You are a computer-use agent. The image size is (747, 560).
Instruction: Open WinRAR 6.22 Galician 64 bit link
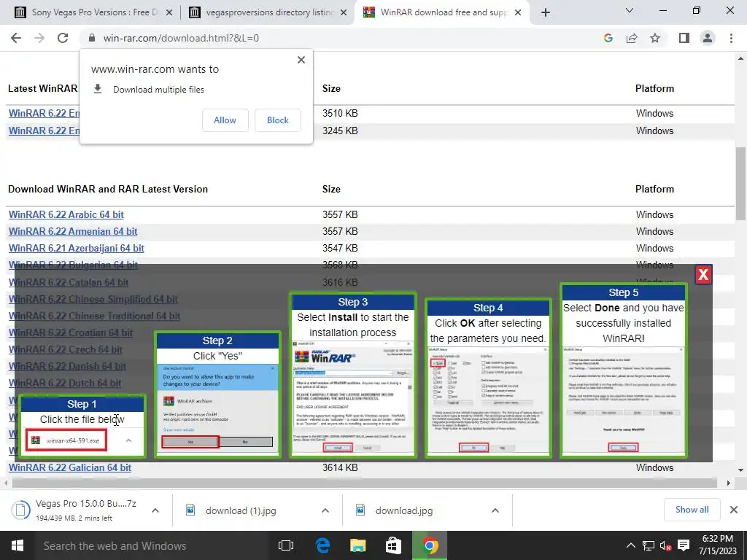(69, 467)
